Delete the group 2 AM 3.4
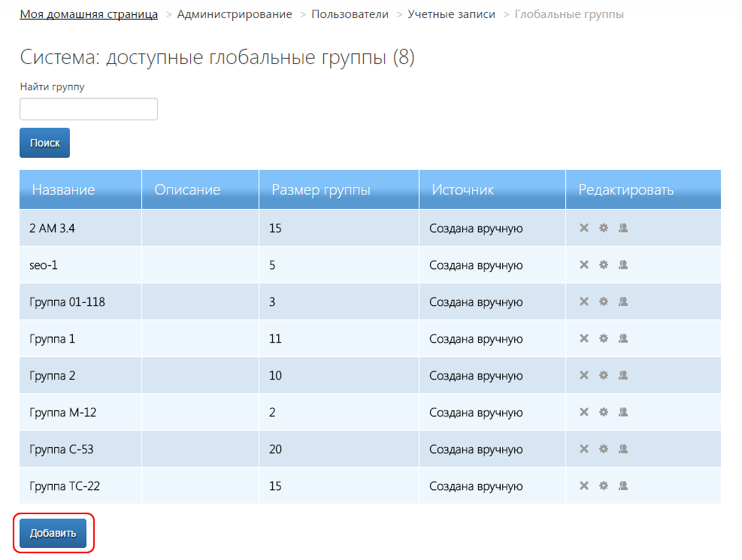Viewport: 742px width, 560px height. 584,228
